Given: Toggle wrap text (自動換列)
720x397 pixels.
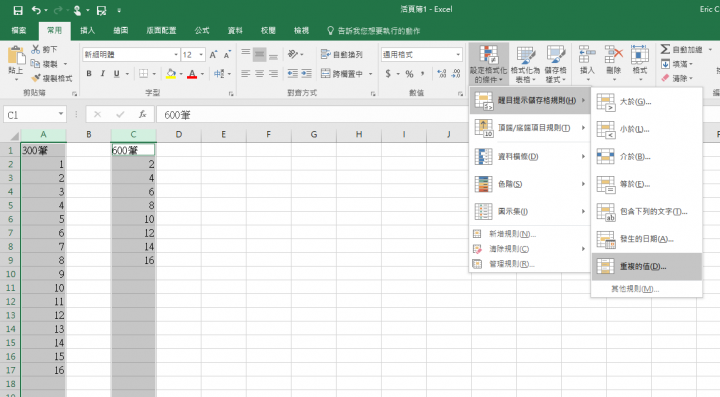Looking at the screenshot, I should pos(342,55).
